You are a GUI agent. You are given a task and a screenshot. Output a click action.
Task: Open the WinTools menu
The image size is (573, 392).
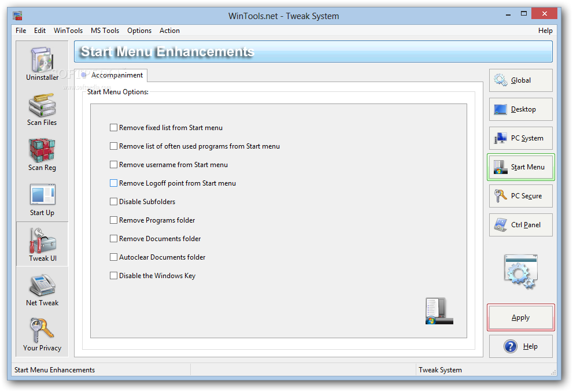click(x=68, y=31)
